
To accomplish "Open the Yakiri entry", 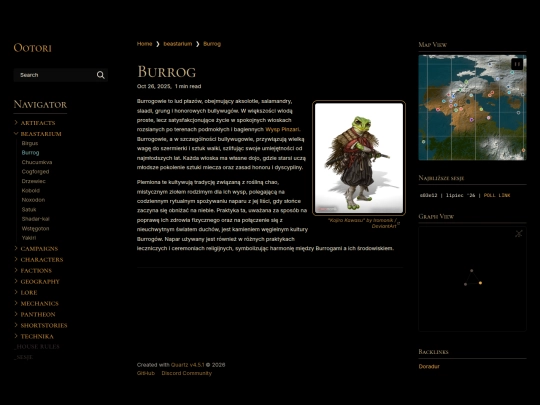I will pos(29,238).
